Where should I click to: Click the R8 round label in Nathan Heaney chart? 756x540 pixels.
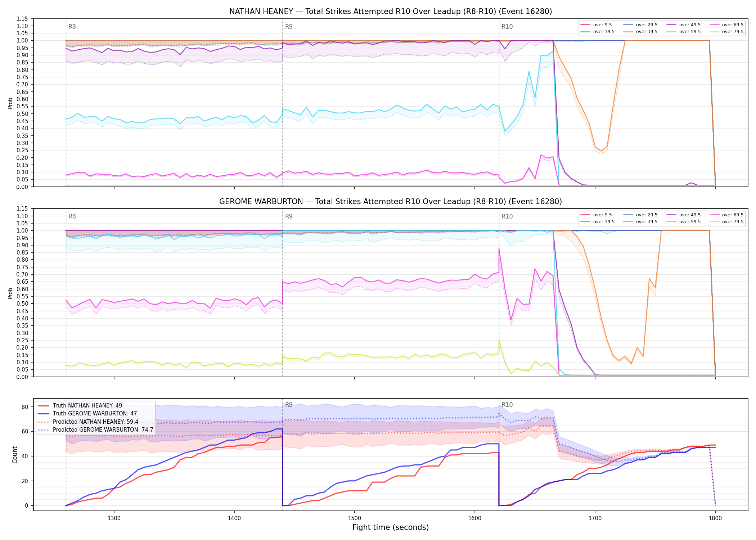[72, 27]
